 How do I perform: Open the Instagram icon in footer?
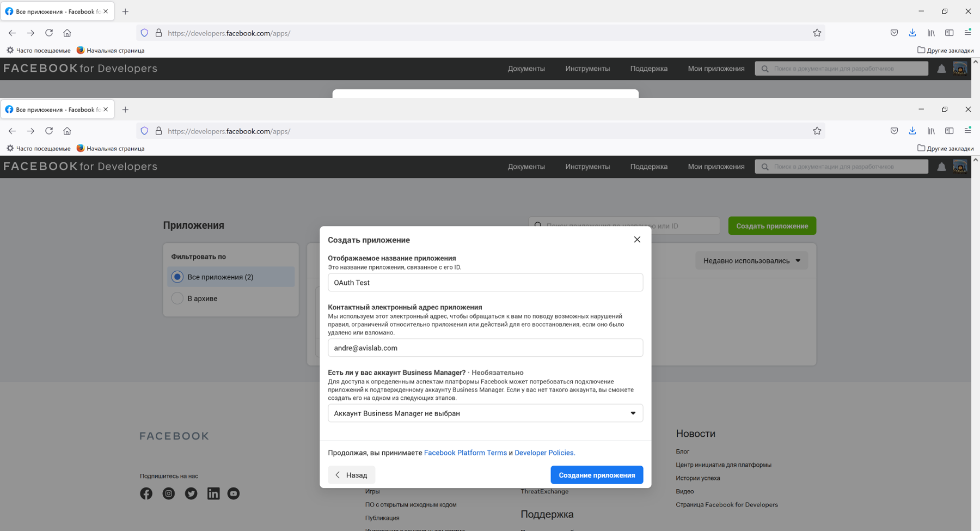(x=169, y=493)
